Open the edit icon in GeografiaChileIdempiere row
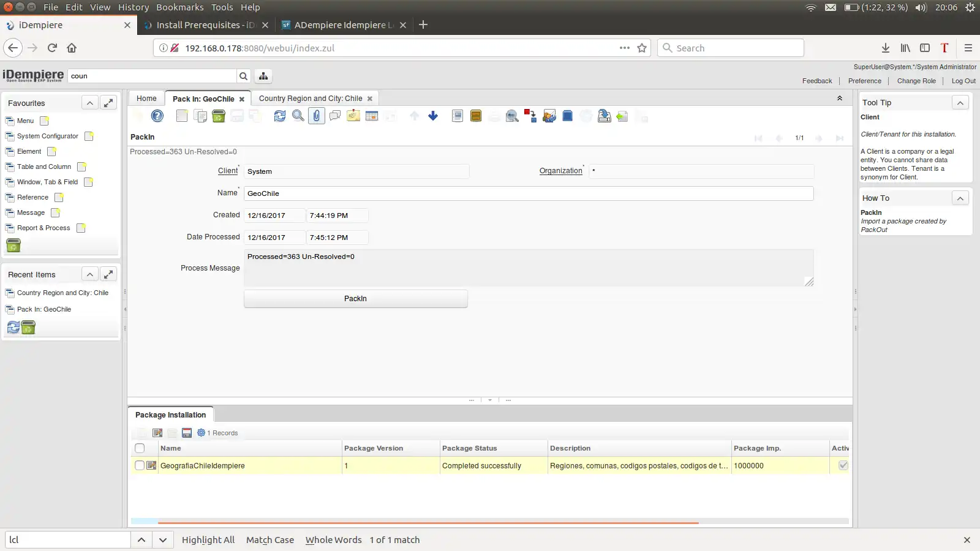Image resolution: width=980 pixels, height=551 pixels. (x=151, y=465)
